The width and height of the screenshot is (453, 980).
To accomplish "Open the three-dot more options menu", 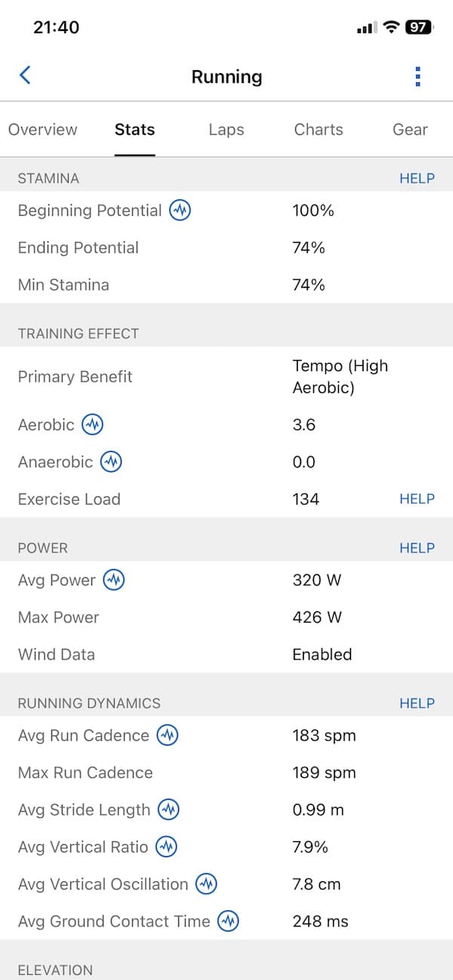I will click(x=418, y=76).
